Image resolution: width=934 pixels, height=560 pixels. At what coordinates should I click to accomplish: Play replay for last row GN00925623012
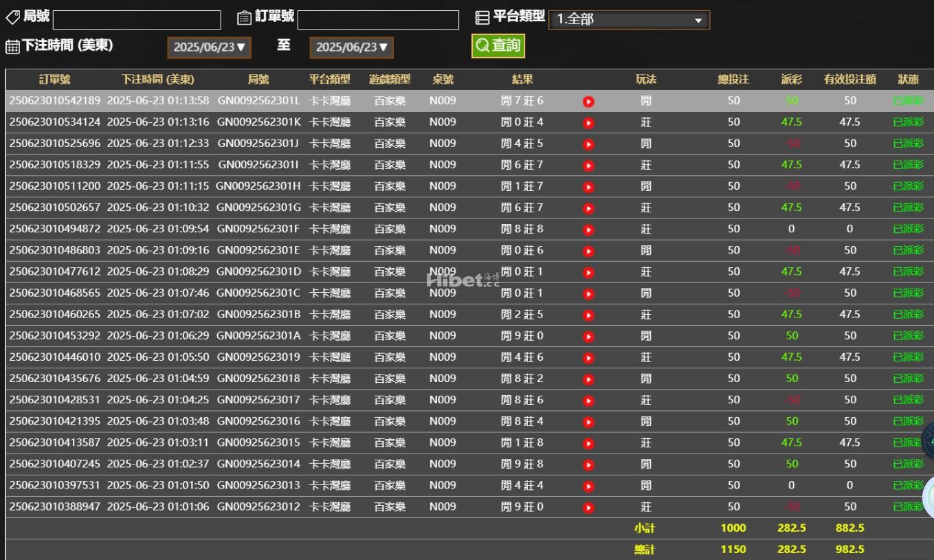pyautogui.click(x=588, y=508)
